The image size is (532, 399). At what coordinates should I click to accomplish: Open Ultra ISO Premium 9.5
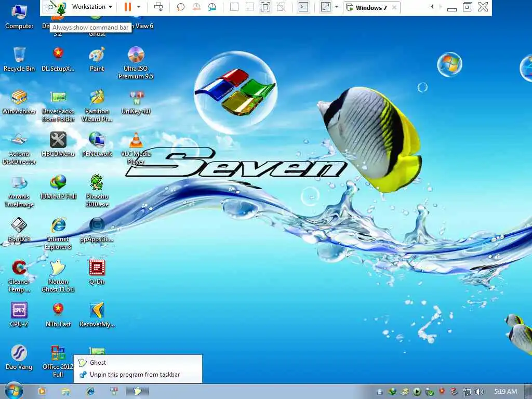136,63
